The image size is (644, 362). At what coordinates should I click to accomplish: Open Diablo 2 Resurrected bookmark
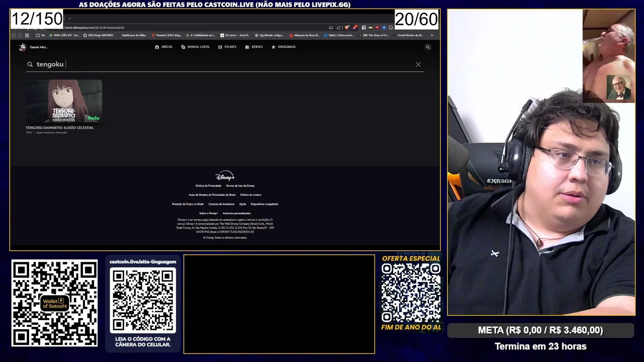339,35
